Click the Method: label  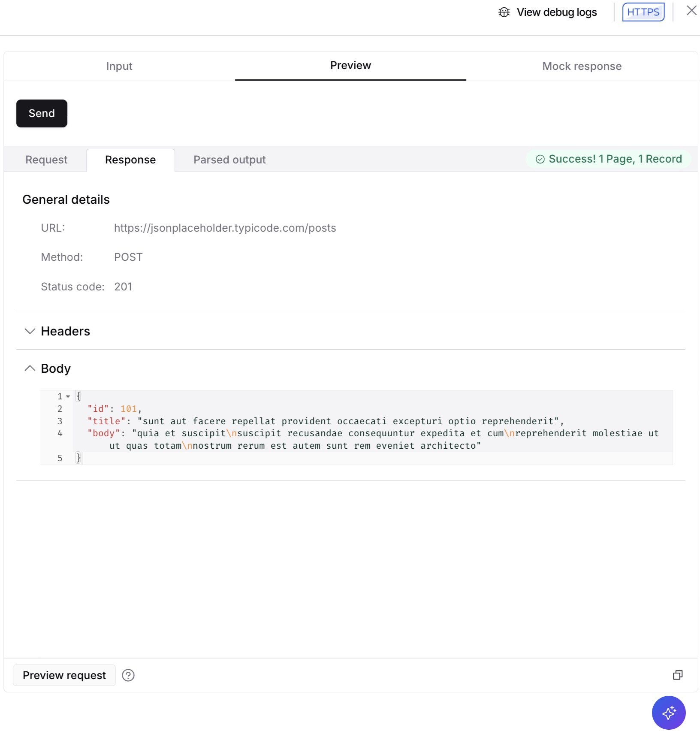point(62,257)
